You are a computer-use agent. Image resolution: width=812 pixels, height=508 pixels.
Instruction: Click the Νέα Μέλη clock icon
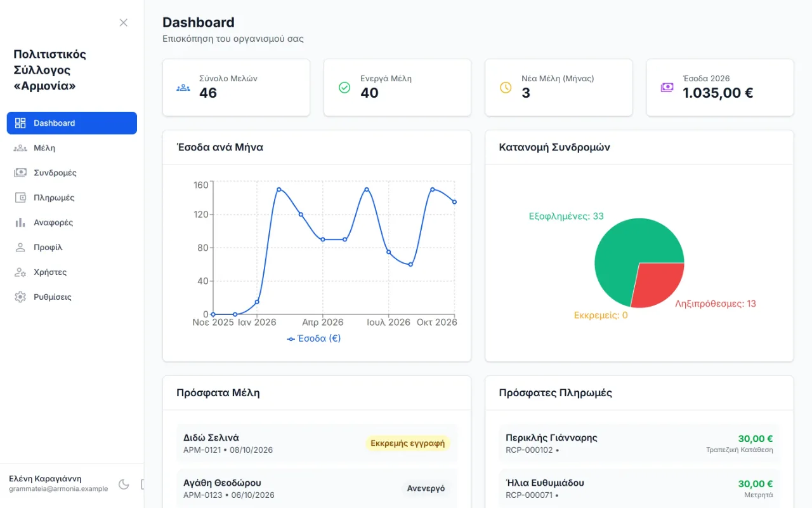(506, 88)
